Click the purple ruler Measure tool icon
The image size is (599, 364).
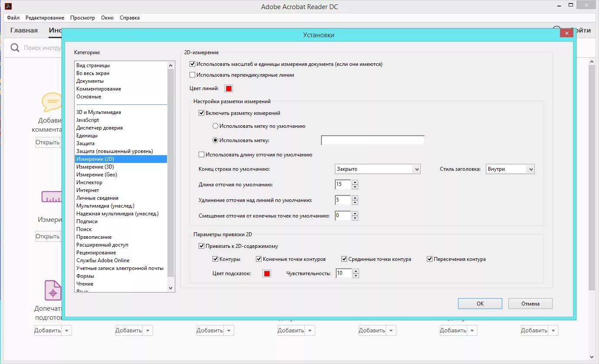point(52,197)
